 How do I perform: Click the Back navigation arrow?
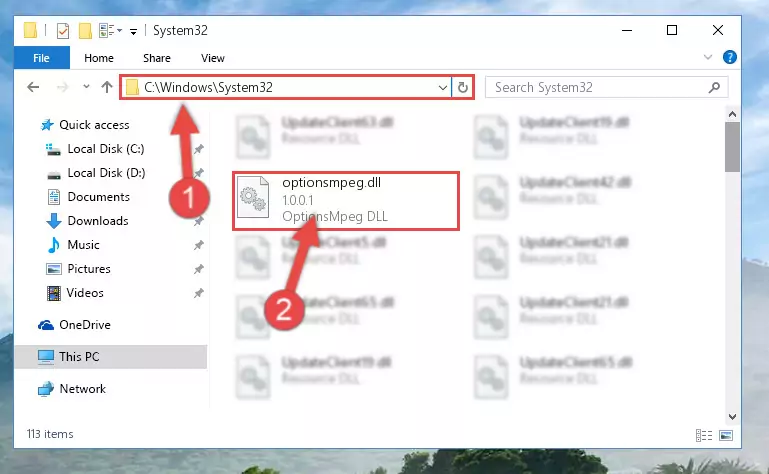click(33, 87)
